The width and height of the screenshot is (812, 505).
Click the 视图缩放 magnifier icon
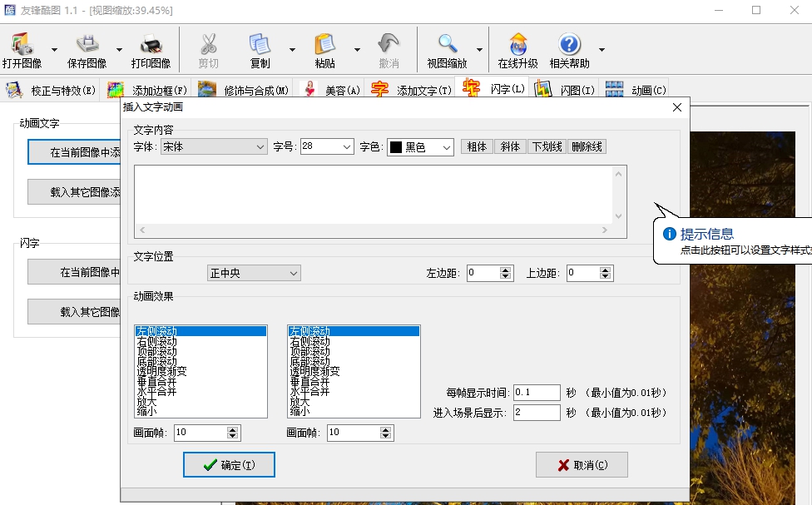coord(448,44)
